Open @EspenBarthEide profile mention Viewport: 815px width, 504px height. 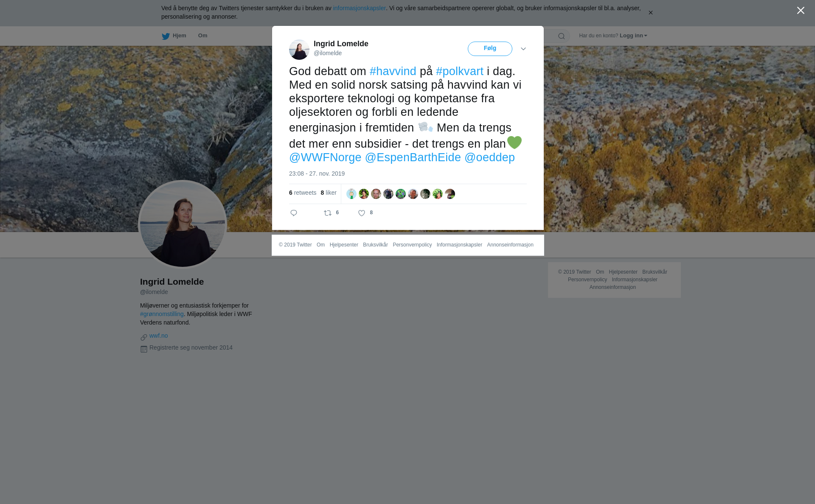click(413, 157)
